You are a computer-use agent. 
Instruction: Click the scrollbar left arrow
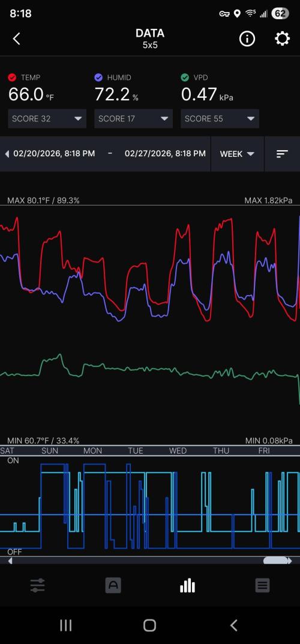pos(10,560)
